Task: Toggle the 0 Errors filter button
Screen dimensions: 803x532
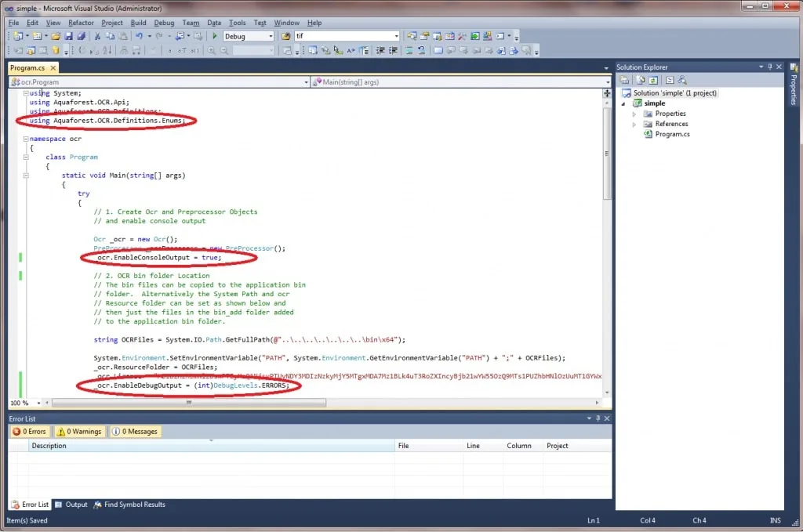Action: [31, 431]
